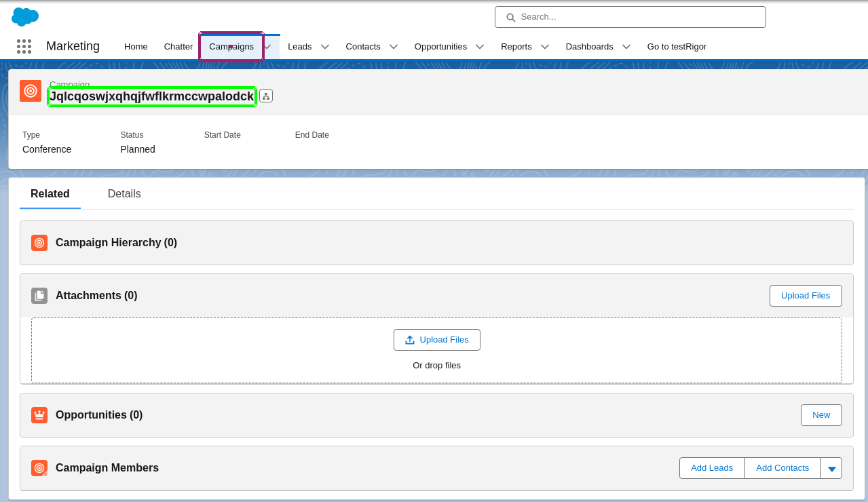Click the End Date field label
Viewport: 868px width, 502px height.
point(312,135)
